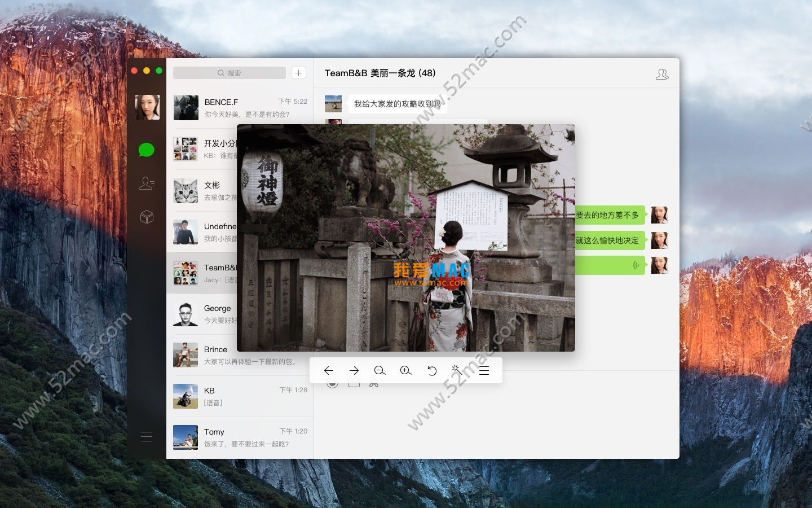Screen dimensions: 812x508
Task: Go to the previous image using back arrow
Action: point(329,370)
